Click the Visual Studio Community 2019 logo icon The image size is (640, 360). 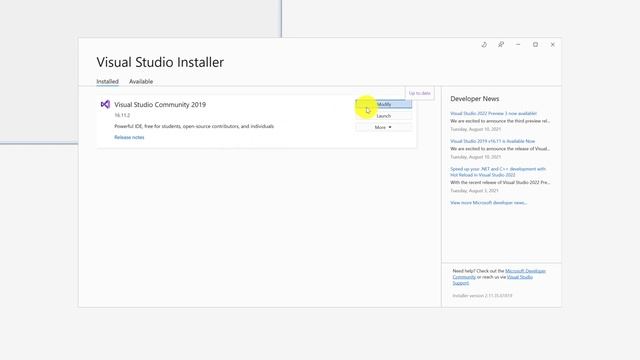(105, 104)
